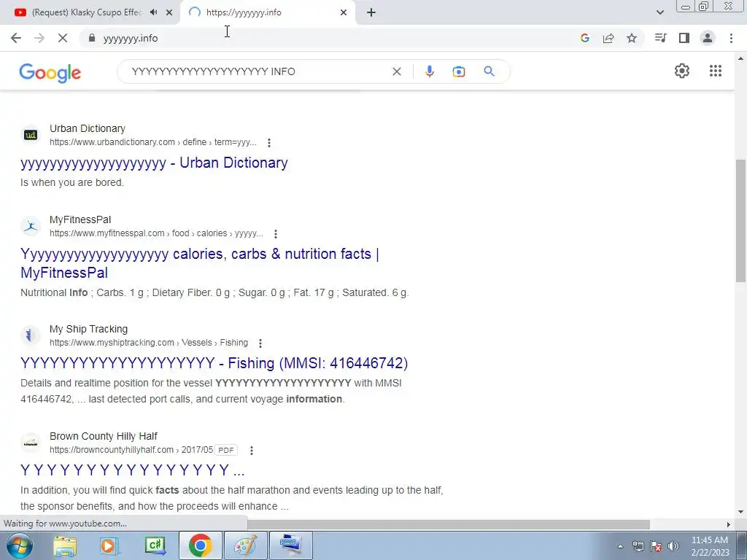Image resolution: width=747 pixels, height=560 pixels.
Task: Open the Google apps grid
Action: [716, 71]
